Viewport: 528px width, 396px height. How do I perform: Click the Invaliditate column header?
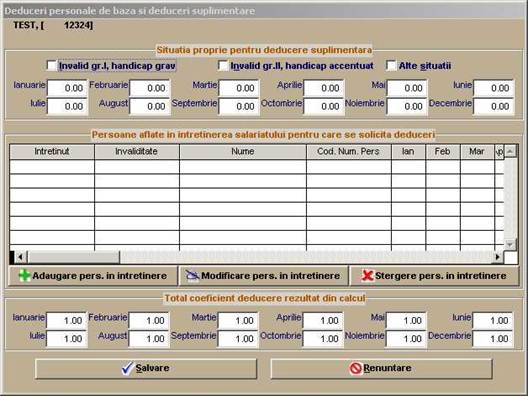(137, 152)
